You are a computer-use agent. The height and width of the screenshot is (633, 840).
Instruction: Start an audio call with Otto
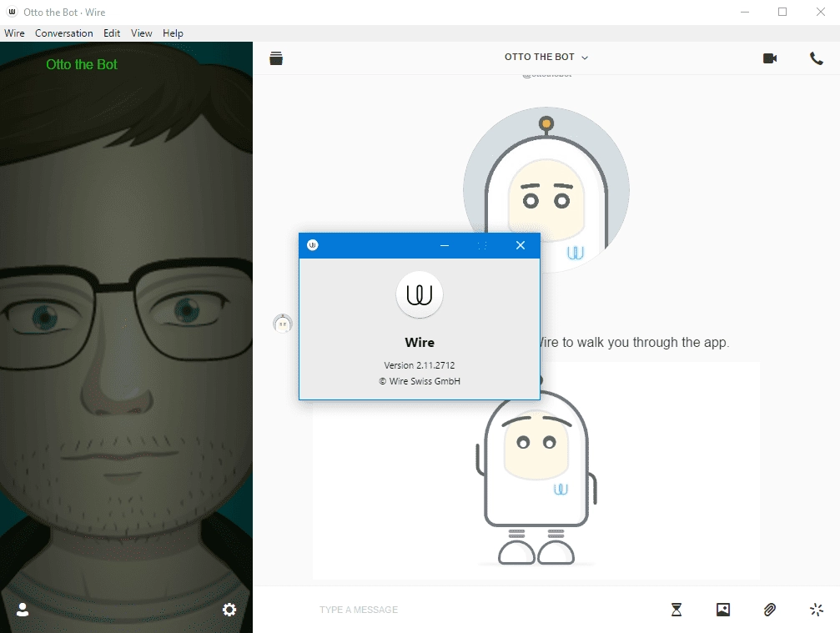pos(817,58)
